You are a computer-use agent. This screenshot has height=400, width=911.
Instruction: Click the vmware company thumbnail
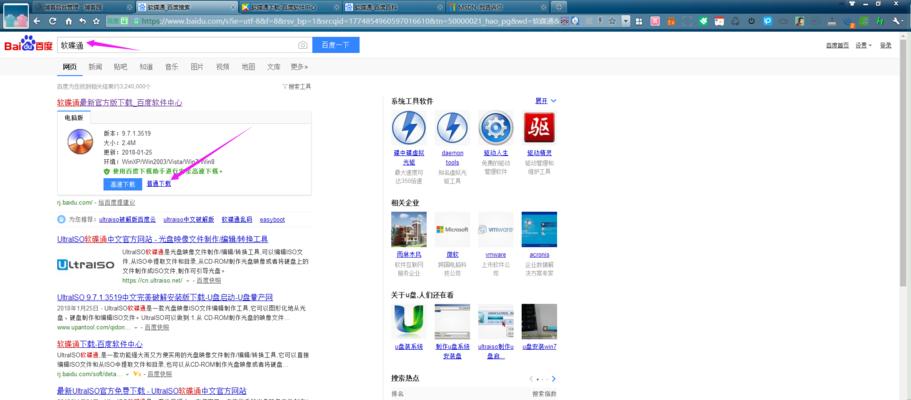click(x=496, y=229)
